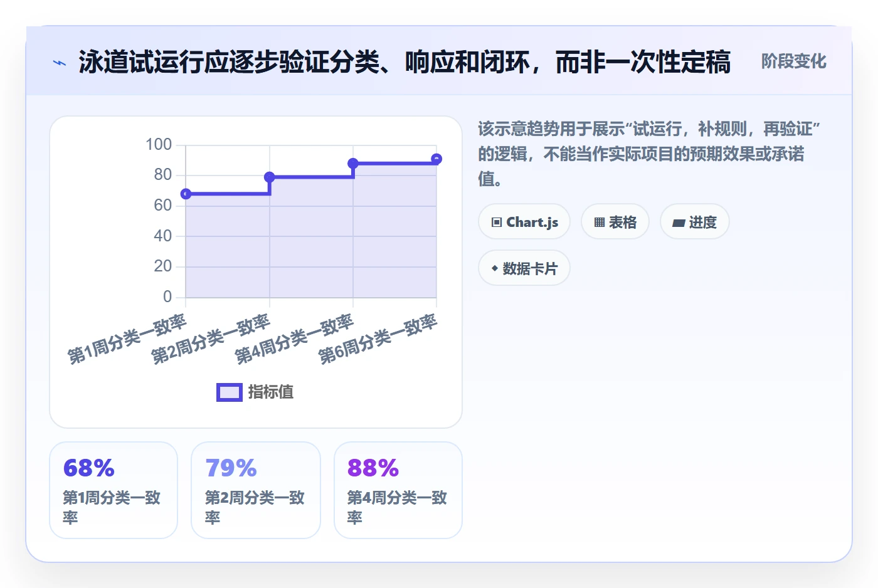The width and height of the screenshot is (878, 588).
Task: Select the 进度 tag chip
Action: click(x=695, y=222)
